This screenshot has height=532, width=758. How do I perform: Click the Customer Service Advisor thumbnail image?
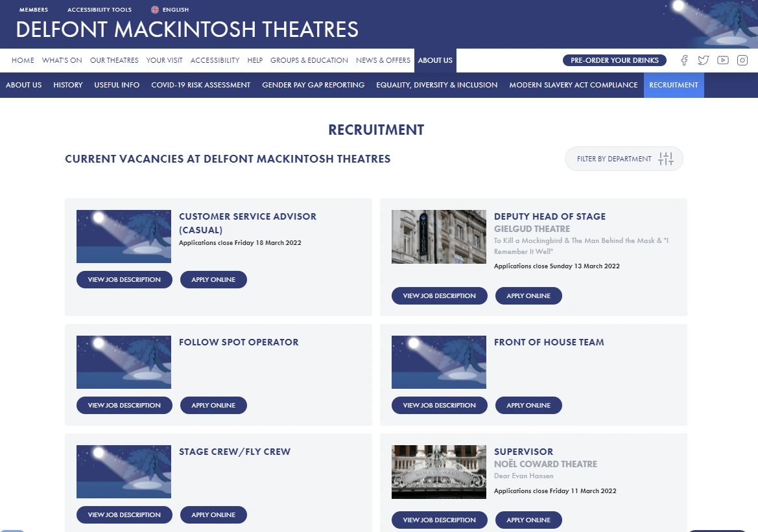(x=124, y=237)
